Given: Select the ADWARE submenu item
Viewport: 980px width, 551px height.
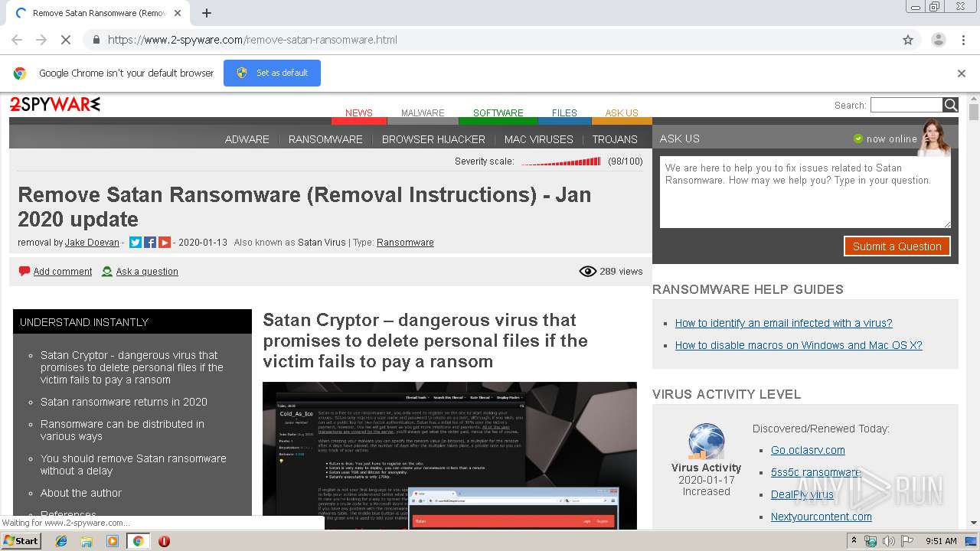Looking at the screenshot, I should point(247,139).
